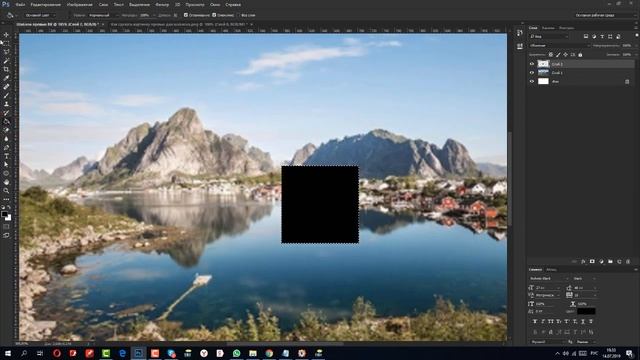Open the Фильтр menu
Image resolution: width=640 pixels, height=360 pixels.
(x=162, y=4)
